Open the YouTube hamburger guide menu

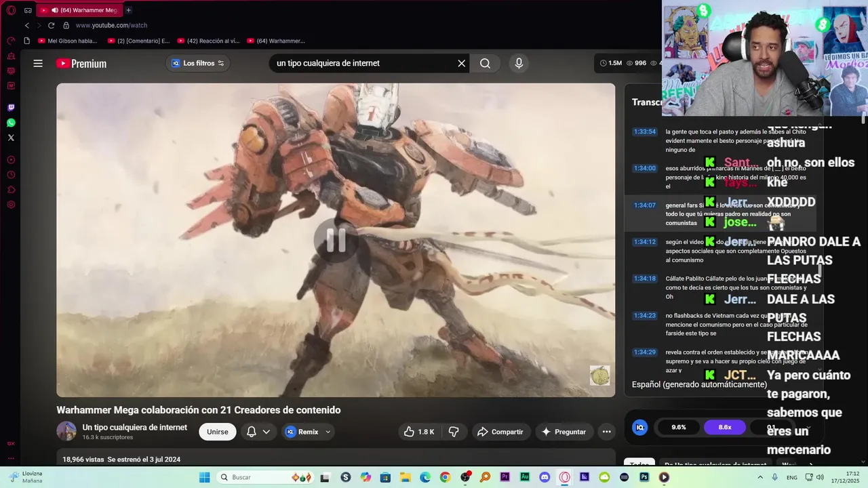coord(38,63)
